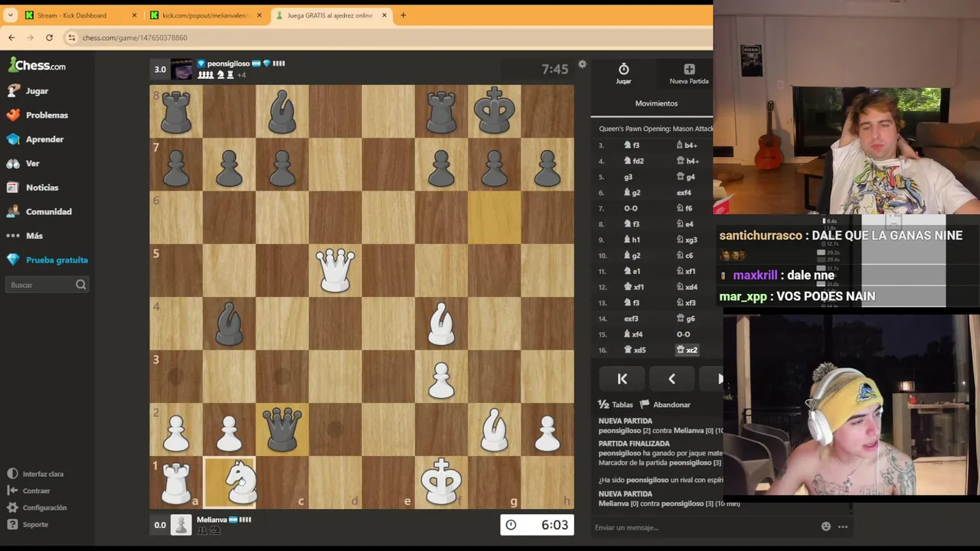Viewport: 980px width, 551px height.
Task: Select the black rook on a8
Action: pos(176,111)
